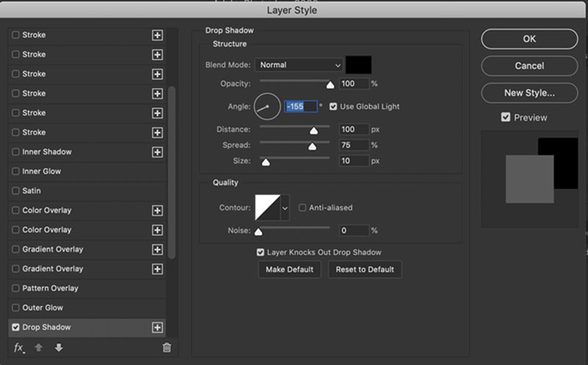Image resolution: width=588 pixels, height=365 pixels.
Task: Click plus icon next to Inner Shadow
Action: (157, 152)
